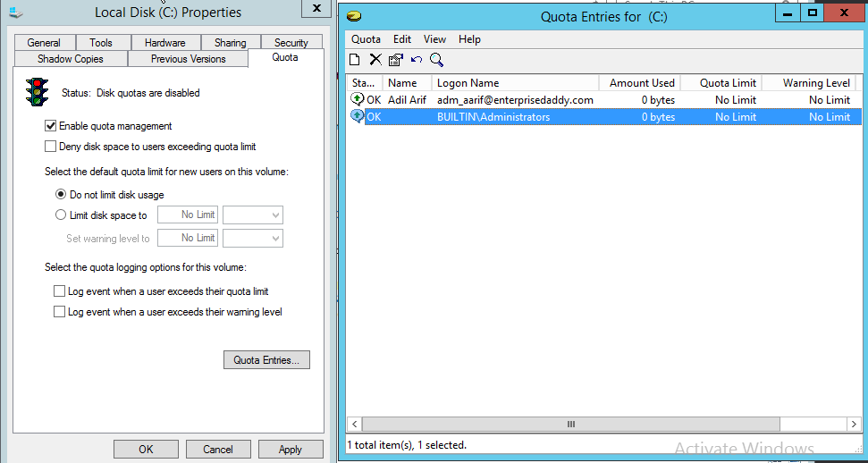This screenshot has height=463, width=868.
Task: Check Deny disk space to users exceeding quota
Action: 50,147
